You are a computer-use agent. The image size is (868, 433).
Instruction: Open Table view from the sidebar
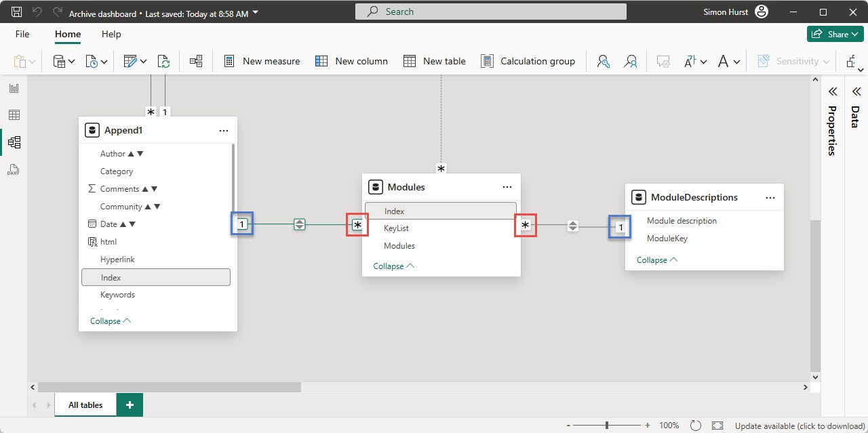coord(15,115)
